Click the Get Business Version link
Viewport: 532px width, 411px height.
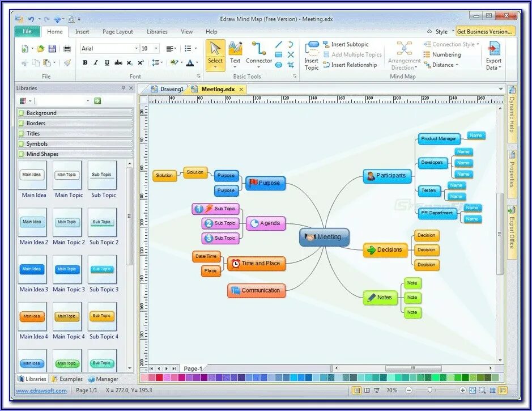pos(485,31)
